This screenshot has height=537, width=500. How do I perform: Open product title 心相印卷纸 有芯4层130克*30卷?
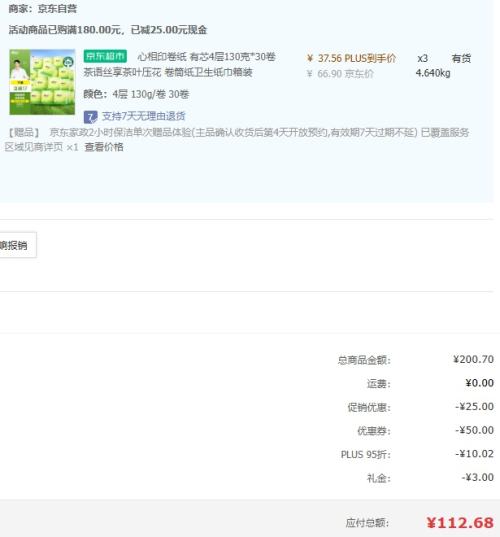pos(207,57)
